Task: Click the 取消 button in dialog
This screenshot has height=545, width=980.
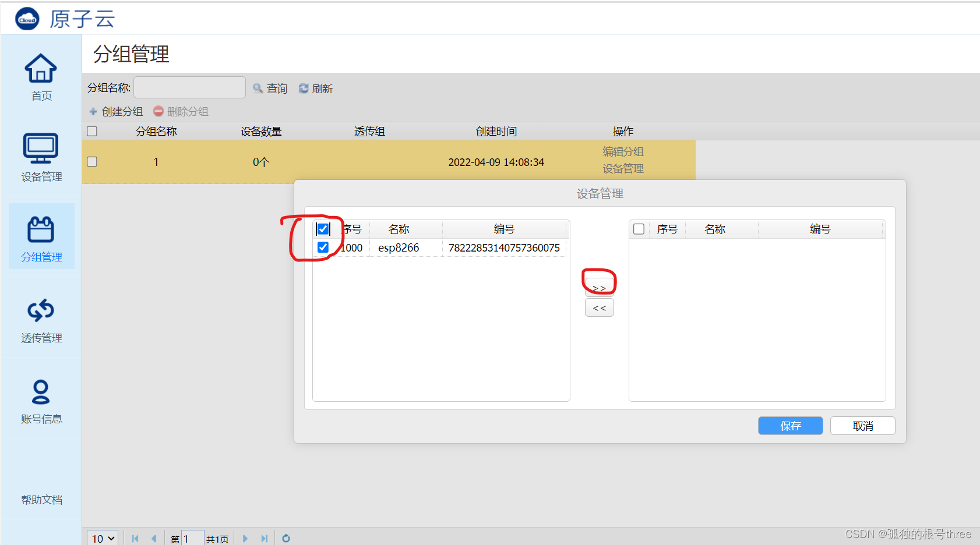Action: pyautogui.click(x=863, y=426)
